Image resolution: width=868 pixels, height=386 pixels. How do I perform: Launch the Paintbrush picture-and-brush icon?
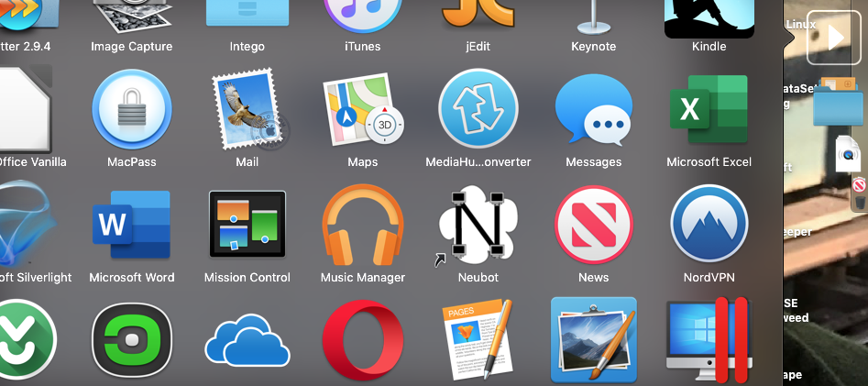(593, 339)
